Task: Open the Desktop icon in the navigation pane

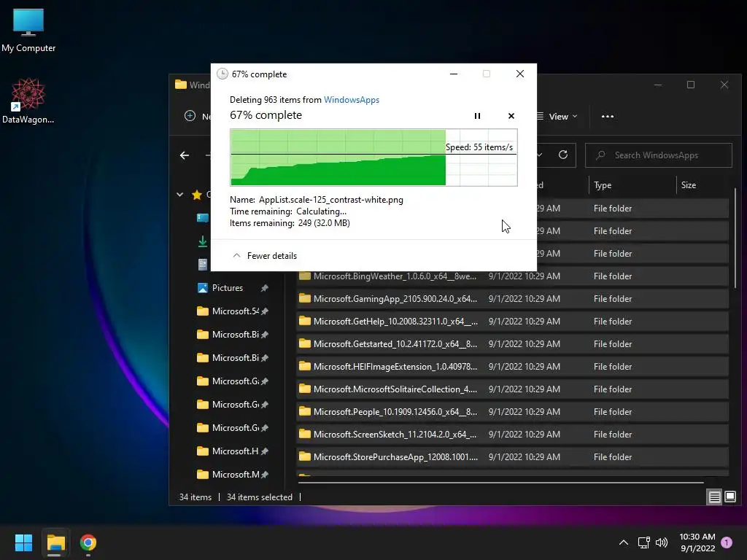Action: (203, 218)
